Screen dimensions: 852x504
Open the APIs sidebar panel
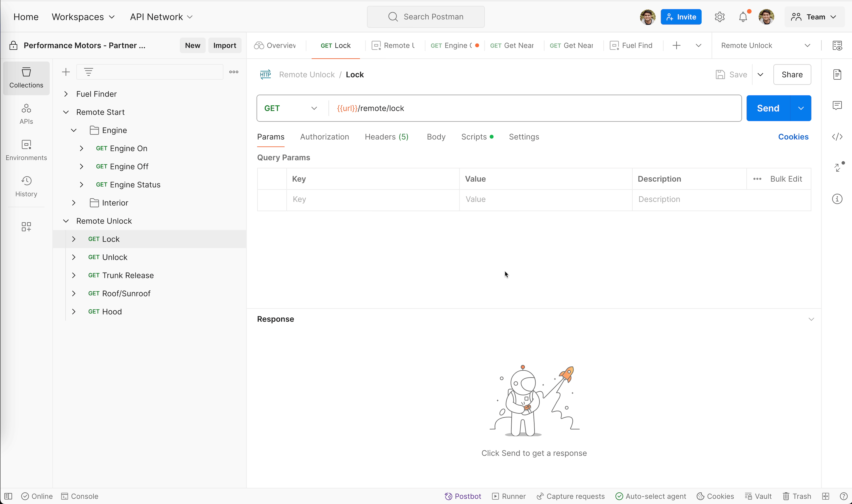click(26, 114)
